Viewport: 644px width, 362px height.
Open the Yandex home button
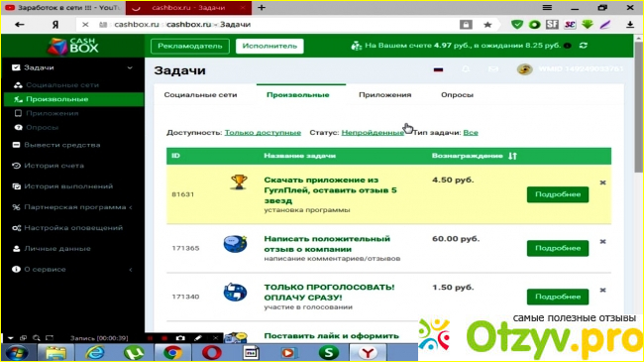coord(55,25)
